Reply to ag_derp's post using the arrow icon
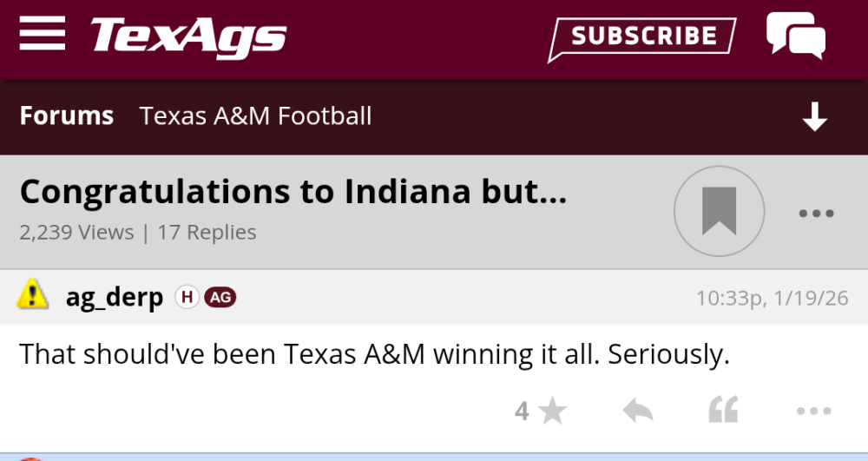The image size is (868, 461). tap(638, 411)
